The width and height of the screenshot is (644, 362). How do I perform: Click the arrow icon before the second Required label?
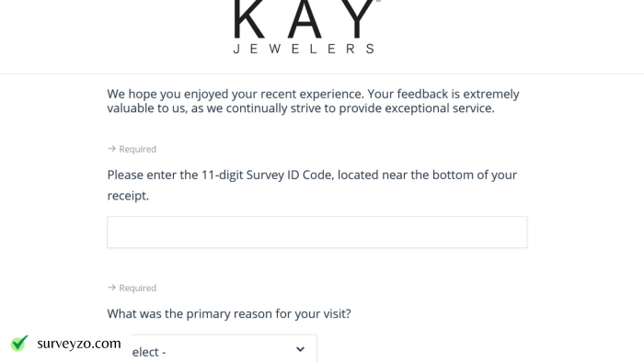111,288
